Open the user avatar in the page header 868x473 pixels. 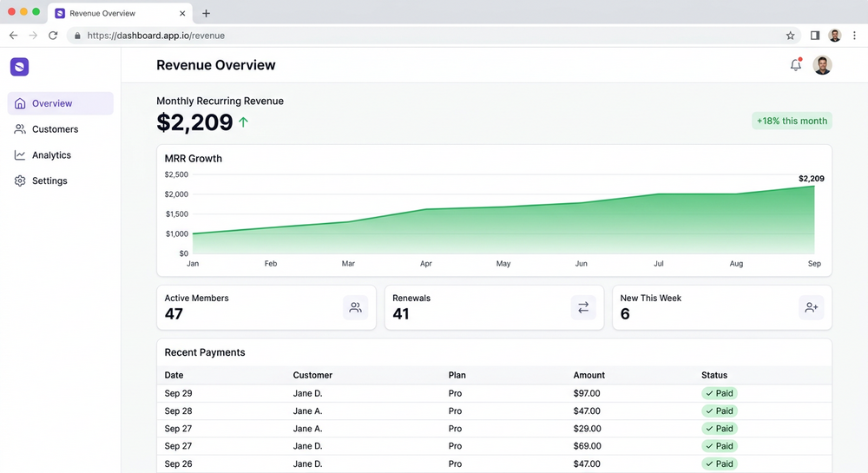[822, 65]
